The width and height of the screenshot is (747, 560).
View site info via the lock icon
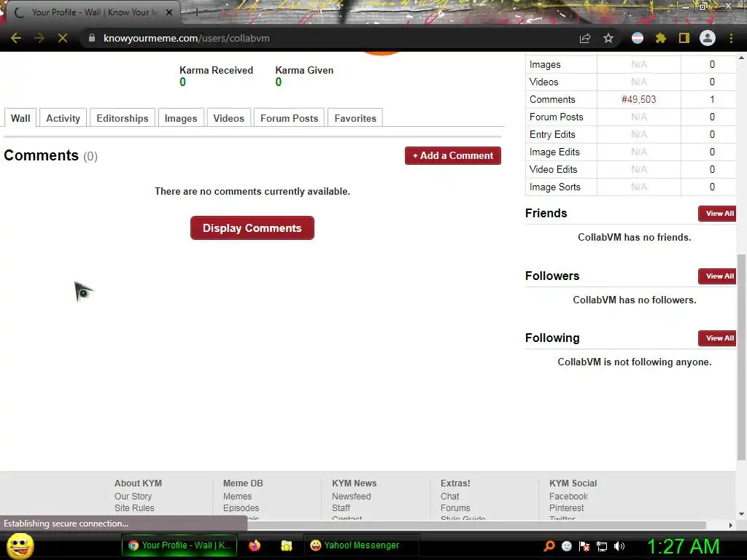(x=92, y=38)
